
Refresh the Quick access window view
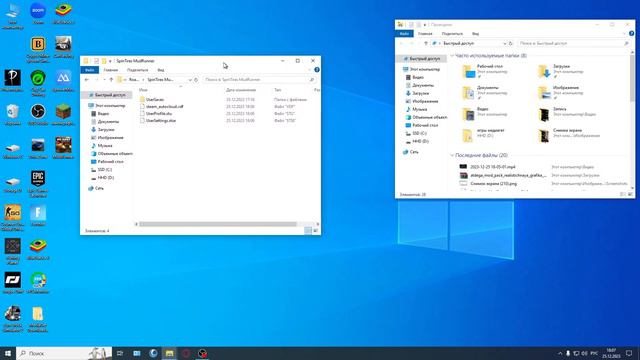tap(511, 43)
